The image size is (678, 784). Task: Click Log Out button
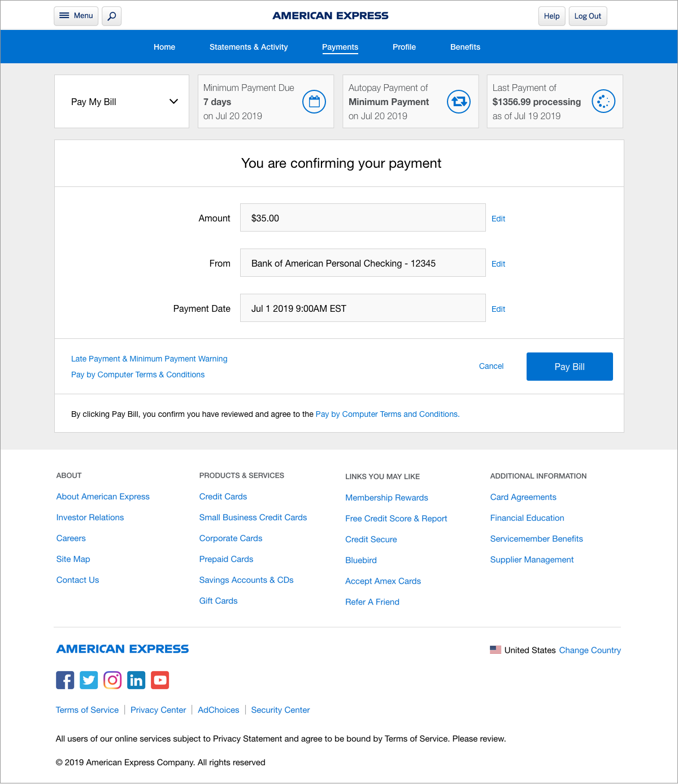[588, 16]
